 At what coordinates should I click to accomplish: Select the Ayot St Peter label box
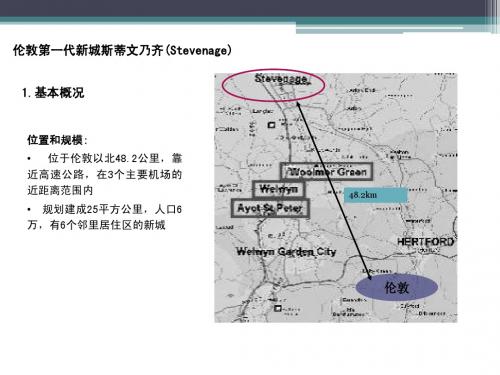[270, 208]
